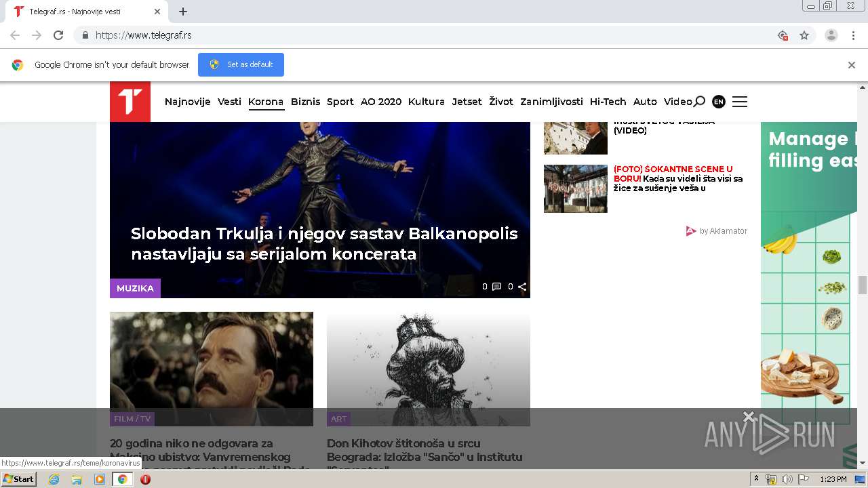Click the page vertical scrollbar thumb
Viewport: 868px width, 488px height.
click(x=863, y=285)
